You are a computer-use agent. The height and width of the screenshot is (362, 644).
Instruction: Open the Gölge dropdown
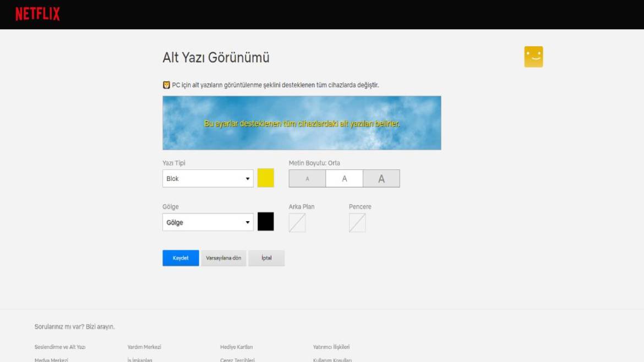click(x=208, y=222)
